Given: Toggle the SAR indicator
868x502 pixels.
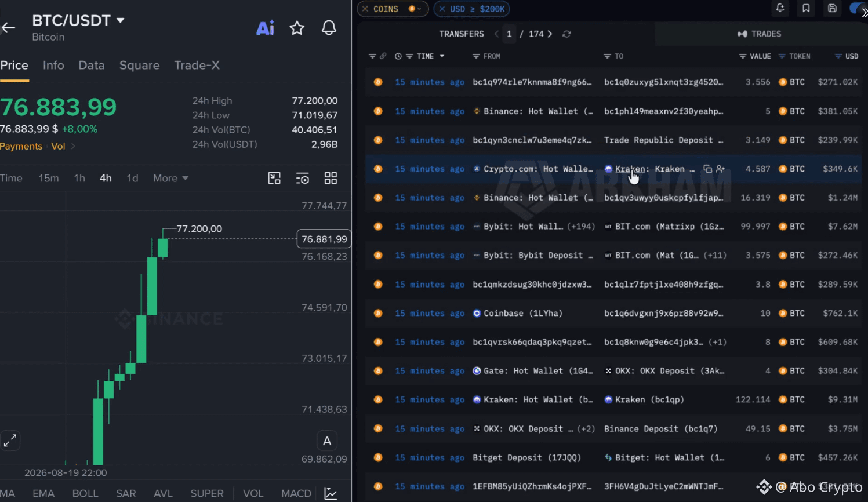Looking at the screenshot, I should [x=126, y=493].
